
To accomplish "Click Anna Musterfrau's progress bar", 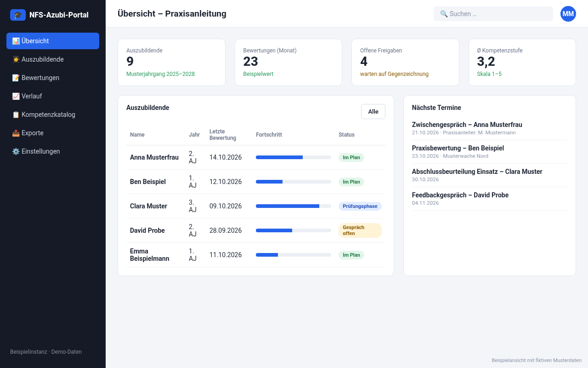I will click(294, 157).
